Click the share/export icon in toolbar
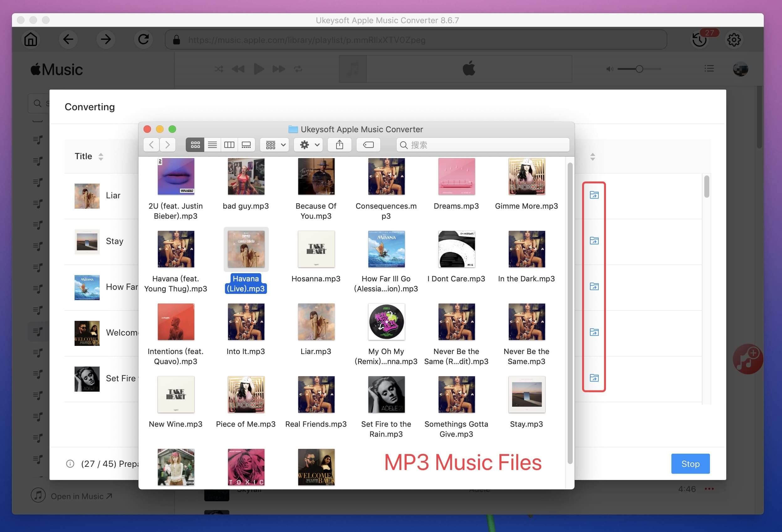Screen dimensions: 782x532 [x=340, y=144]
